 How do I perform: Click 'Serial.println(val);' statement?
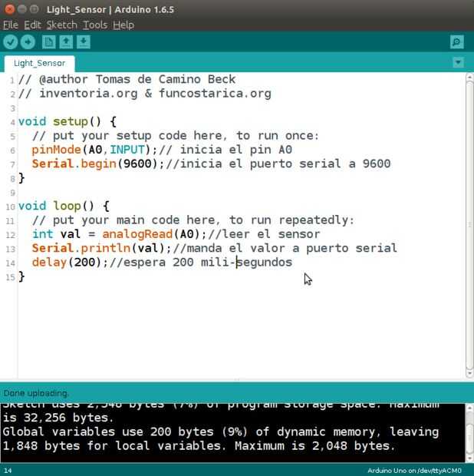(102, 248)
